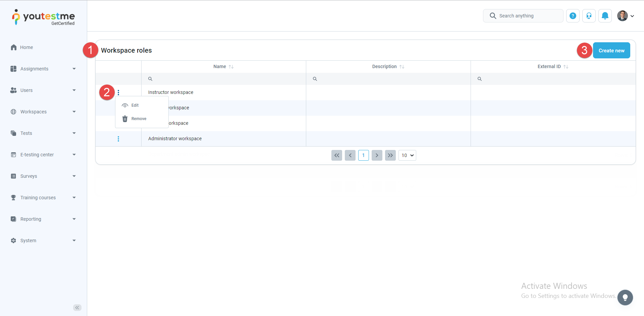
Task: Open the rows-per-page dropdown
Action: (407, 155)
